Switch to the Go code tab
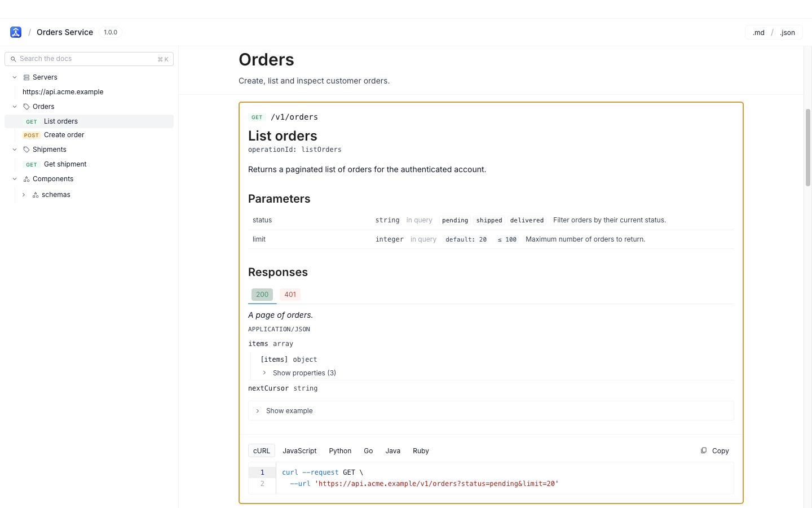 (x=368, y=451)
